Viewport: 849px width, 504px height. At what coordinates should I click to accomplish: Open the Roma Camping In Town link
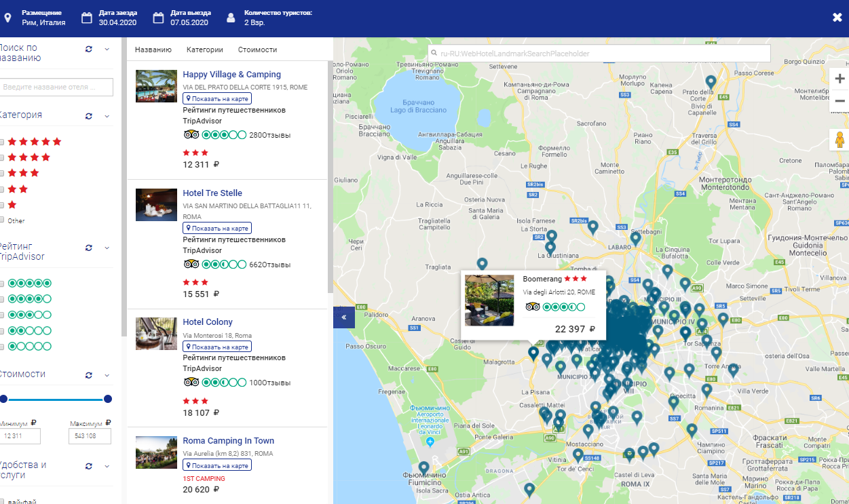[x=229, y=441]
